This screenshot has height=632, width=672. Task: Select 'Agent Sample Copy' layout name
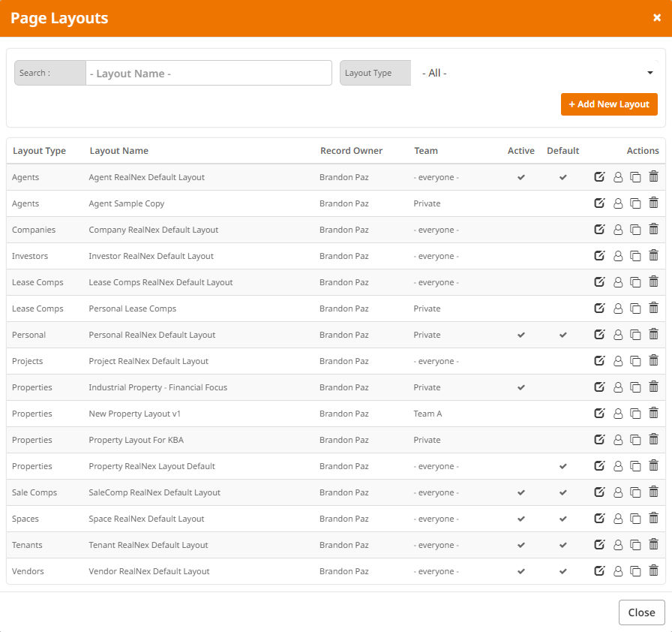coord(127,203)
